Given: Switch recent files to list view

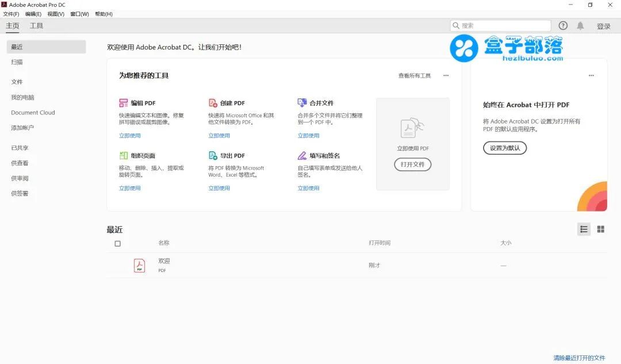Looking at the screenshot, I should coord(584,229).
